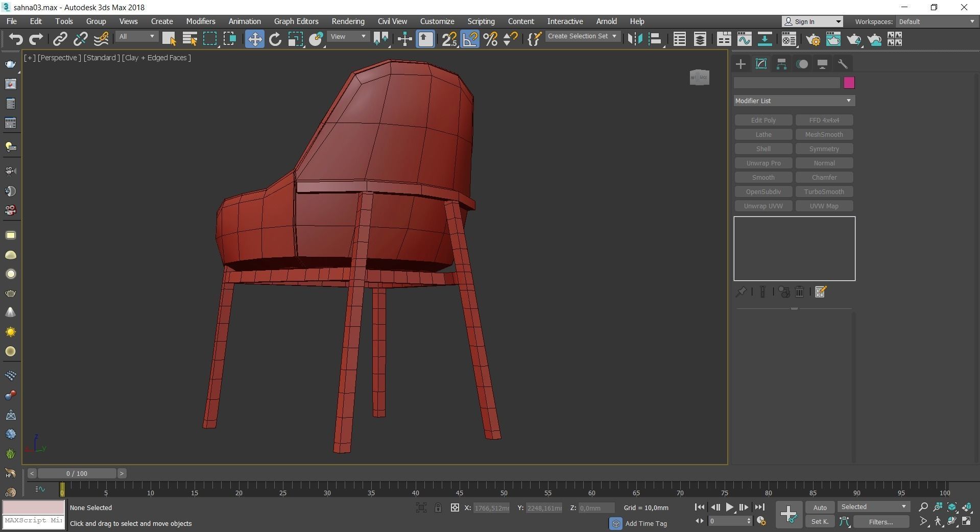Screen dimensions: 980x532
Task: Toggle Spinner Snap on toolbar
Action: [x=510, y=39]
